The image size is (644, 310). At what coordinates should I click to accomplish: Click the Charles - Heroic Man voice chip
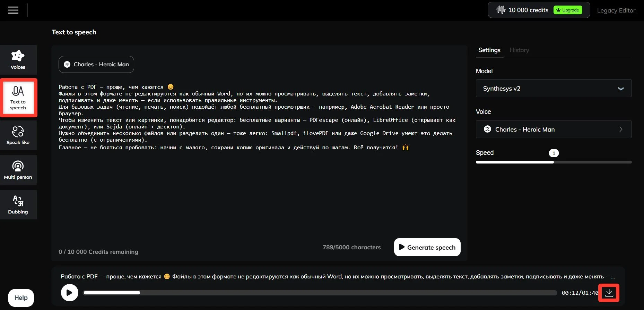[96, 65]
